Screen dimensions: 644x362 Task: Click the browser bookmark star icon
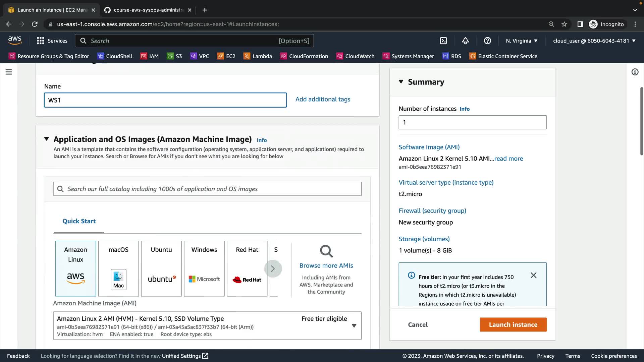(564, 24)
